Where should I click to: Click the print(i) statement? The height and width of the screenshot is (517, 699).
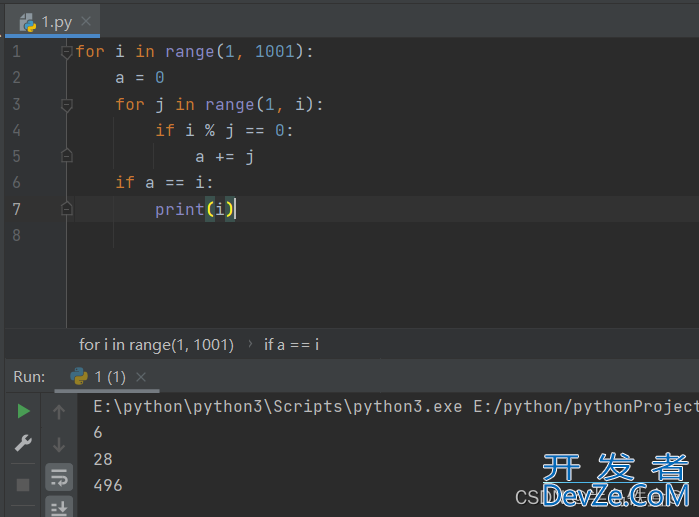(x=194, y=209)
